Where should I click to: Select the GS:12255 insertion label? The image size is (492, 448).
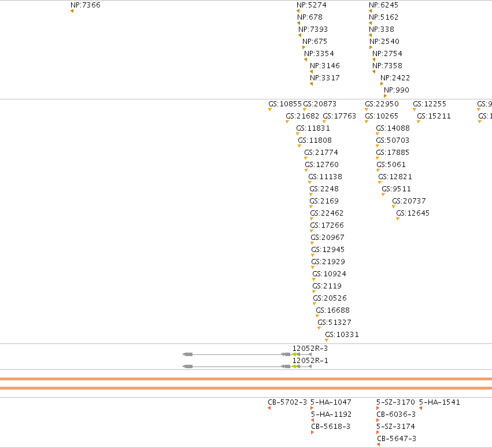430,104
